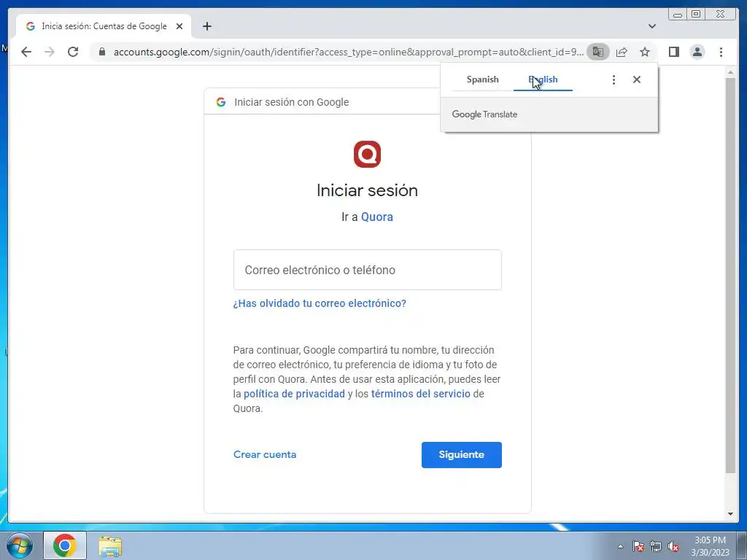Close the Cuentas de Google tab
Image resolution: width=747 pixels, height=560 pixels.
(179, 26)
